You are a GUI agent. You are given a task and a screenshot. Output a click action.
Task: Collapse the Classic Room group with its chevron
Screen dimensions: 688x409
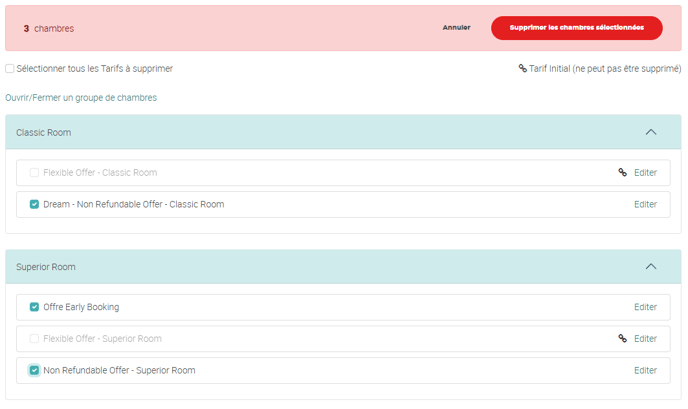point(651,132)
